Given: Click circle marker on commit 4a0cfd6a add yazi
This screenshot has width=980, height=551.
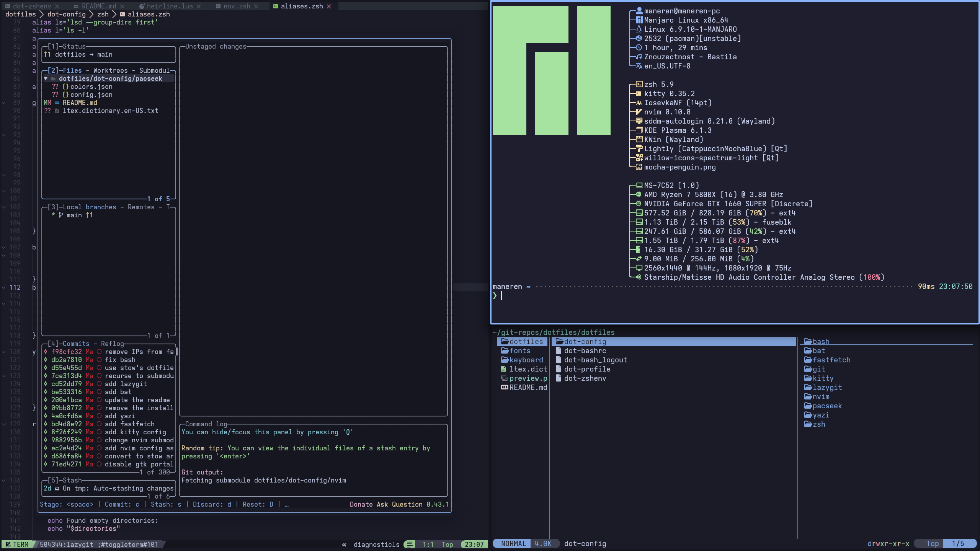Looking at the screenshot, I should [x=99, y=416].
